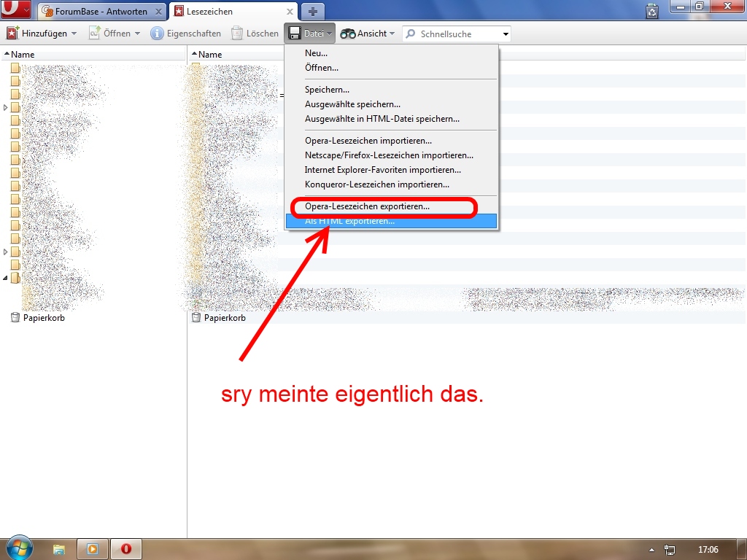Viewport: 747px width, 560px height.
Task: Close the Lesezeichen tab
Action: 290,12
